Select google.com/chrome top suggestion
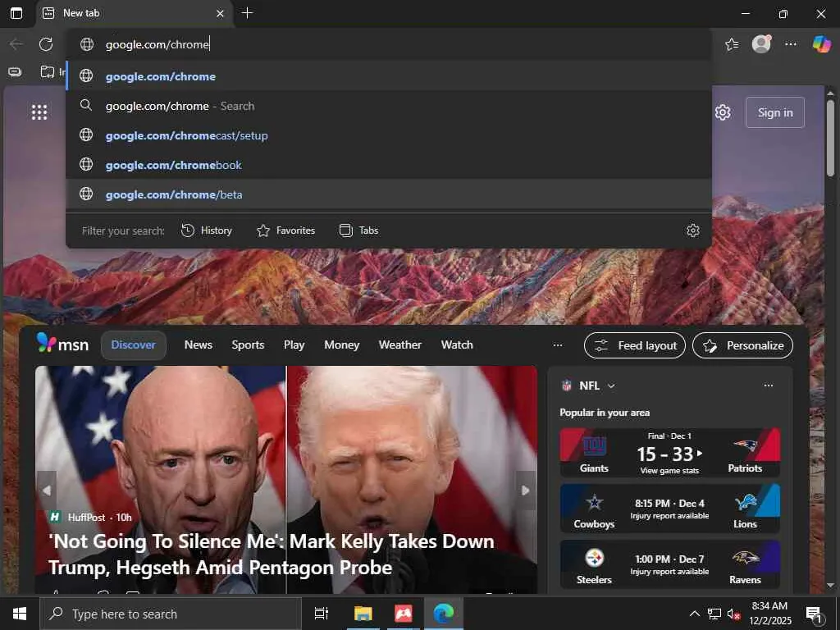The height and width of the screenshot is (630, 840). pyautogui.click(x=389, y=76)
